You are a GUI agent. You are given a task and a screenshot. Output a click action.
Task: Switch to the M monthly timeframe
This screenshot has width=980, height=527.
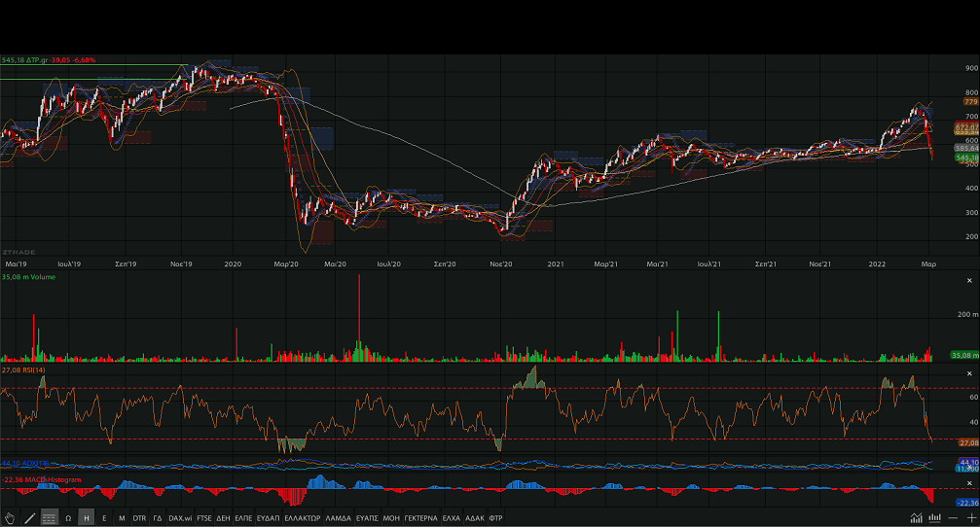click(122, 518)
